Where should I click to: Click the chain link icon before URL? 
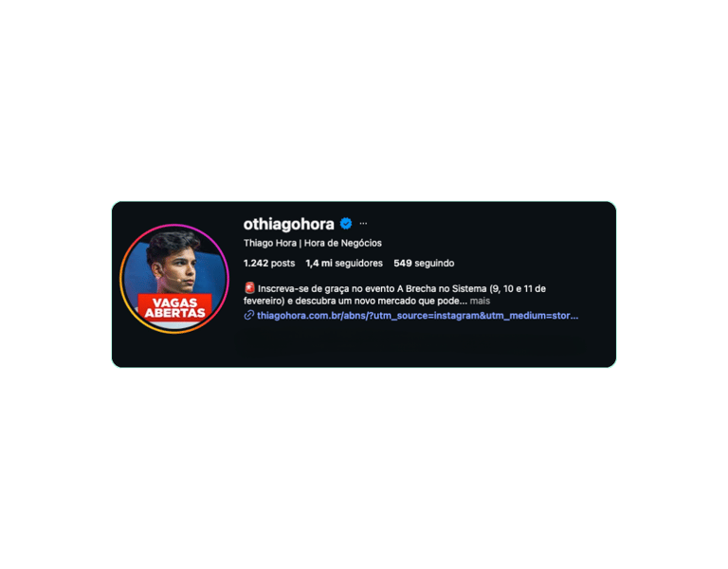(249, 316)
